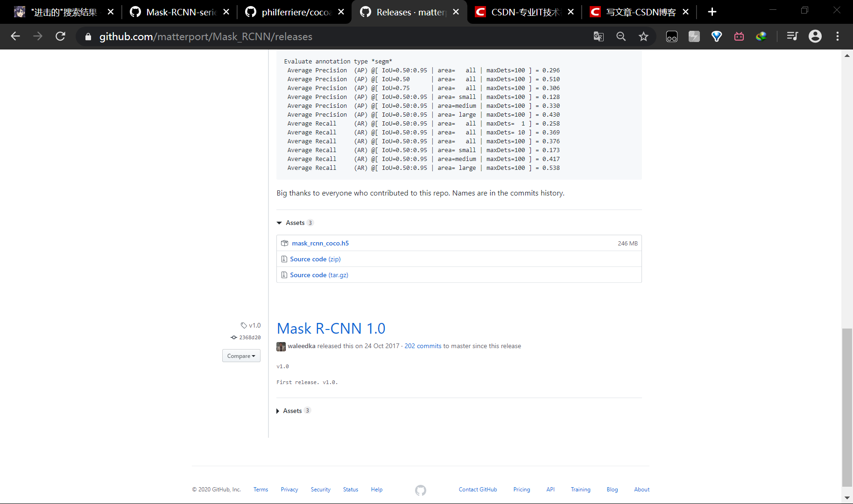Image resolution: width=853 pixels, height=504 pixels.
Task: Open the Compare dropdown
Action: pos(241,356)
